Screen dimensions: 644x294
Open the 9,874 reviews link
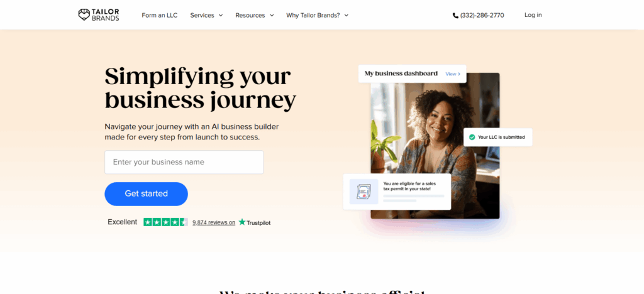(x=214, y=222)
